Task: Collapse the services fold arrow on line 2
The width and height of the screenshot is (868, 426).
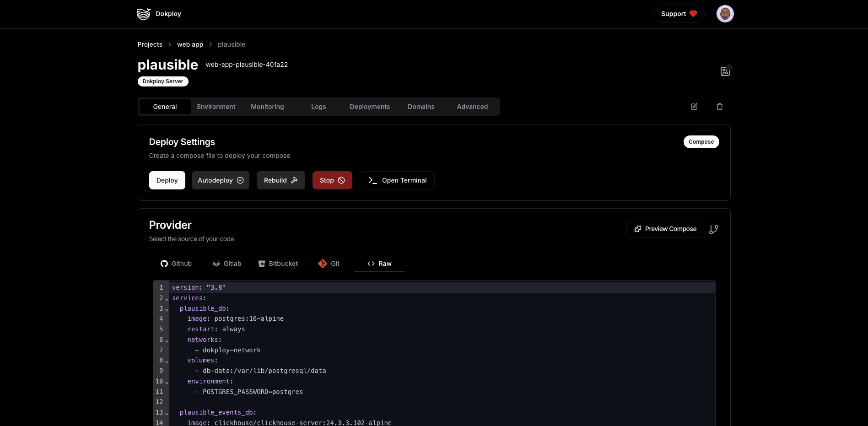Action: point(167,299)
